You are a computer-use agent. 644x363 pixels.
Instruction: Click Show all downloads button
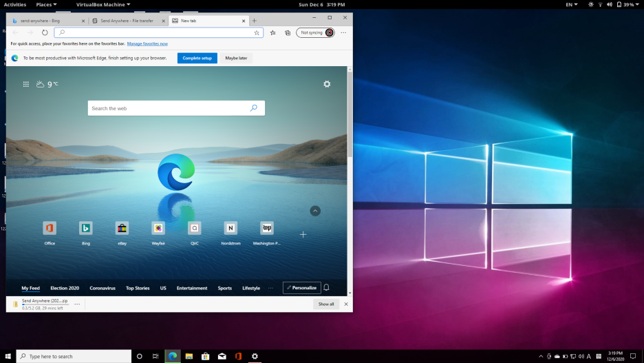(x=326, y=304)
